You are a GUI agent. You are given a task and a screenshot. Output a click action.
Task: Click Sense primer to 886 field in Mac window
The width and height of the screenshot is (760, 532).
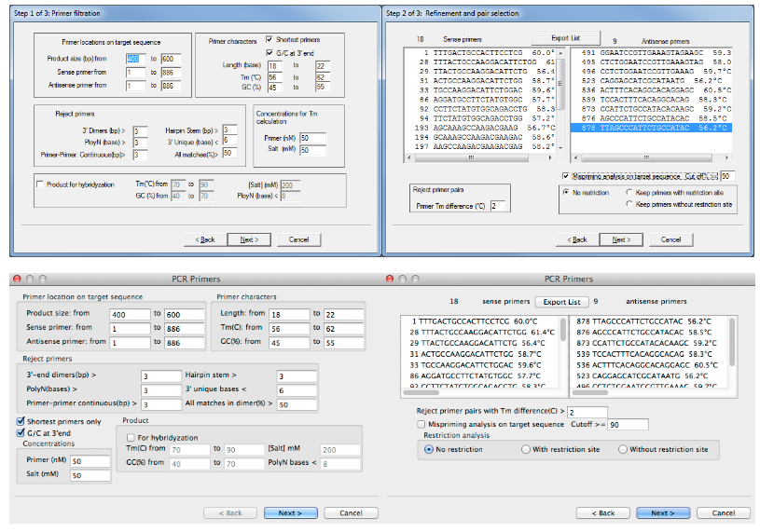[185, 328]
